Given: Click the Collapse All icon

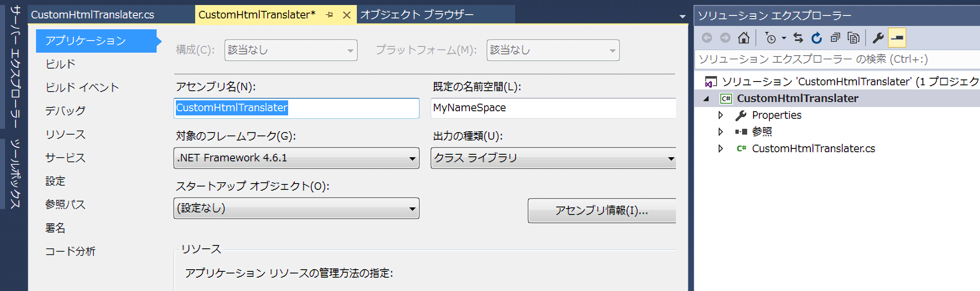Looking at the screenshot, I should [x=835, y=38].
